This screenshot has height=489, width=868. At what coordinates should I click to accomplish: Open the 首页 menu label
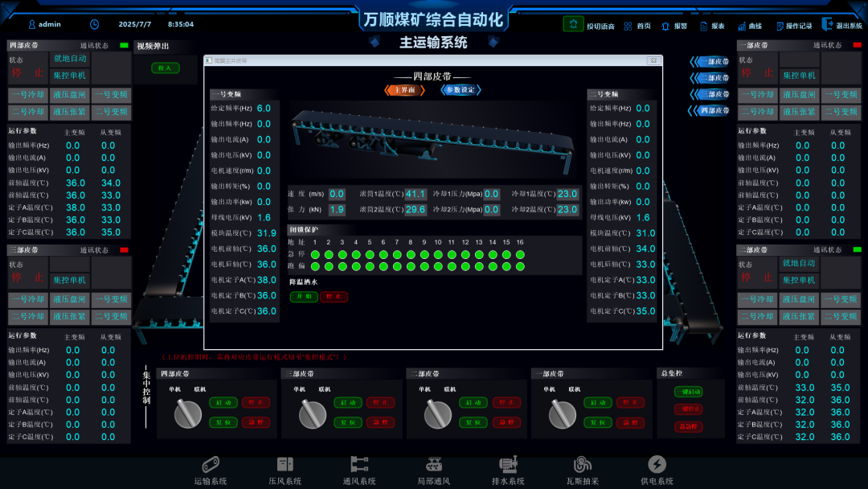[x=644, y=26]
